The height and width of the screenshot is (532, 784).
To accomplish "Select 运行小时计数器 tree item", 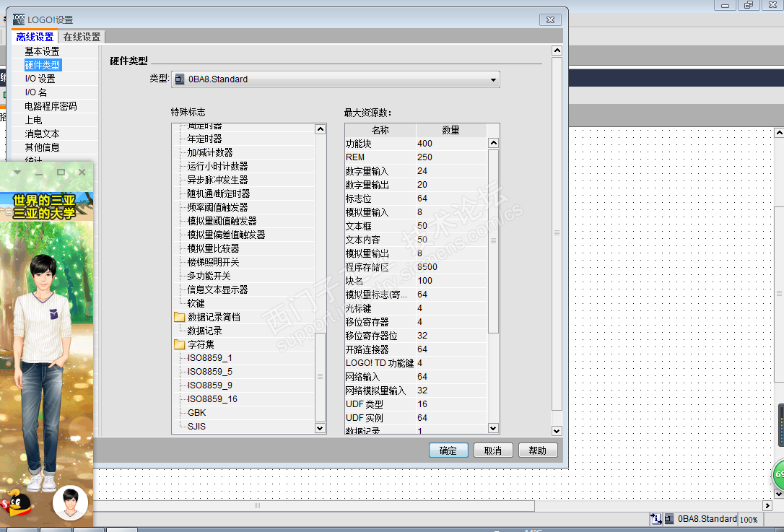I will pos(217,166).
